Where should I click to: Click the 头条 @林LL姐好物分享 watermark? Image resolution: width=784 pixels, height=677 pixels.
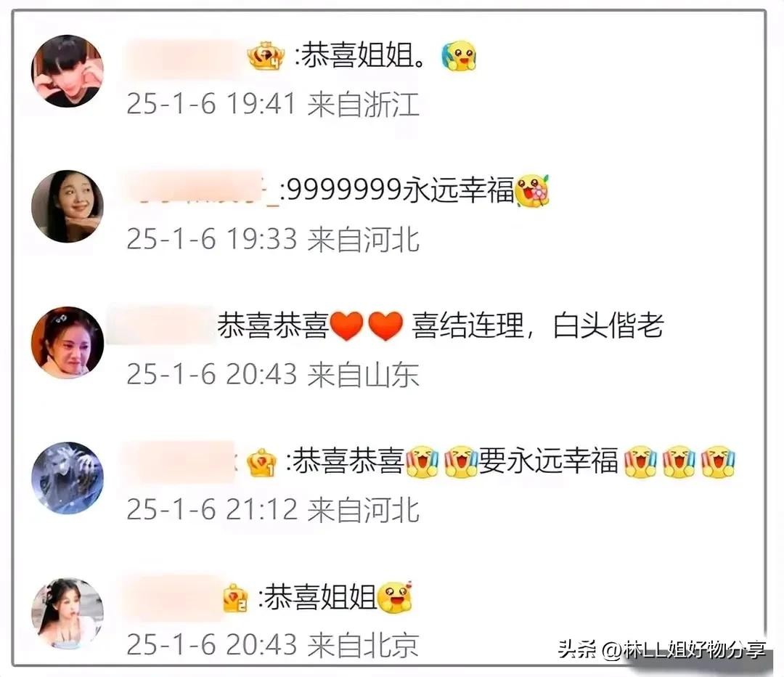[661, 649]
